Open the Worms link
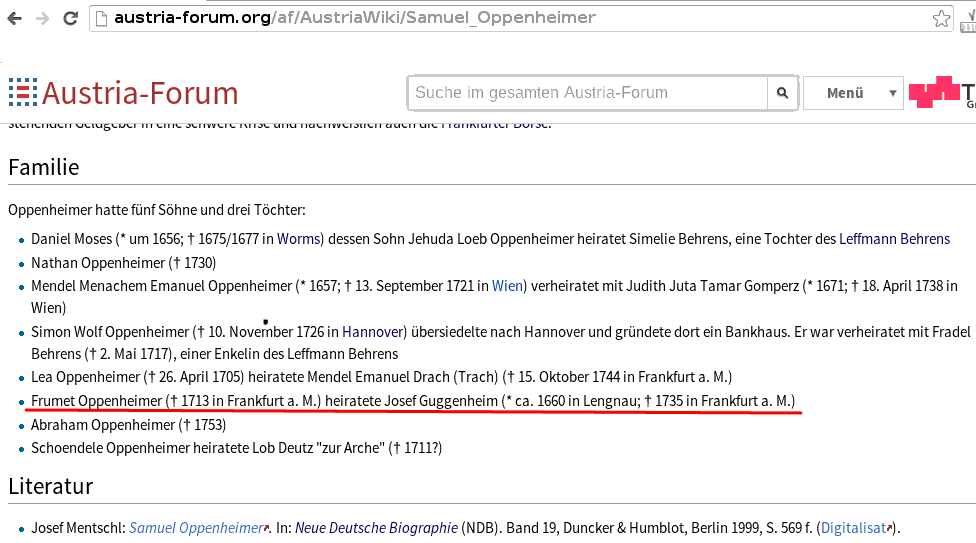The height and width of the screenshot is (543, 976). click(x=298, y=239)
